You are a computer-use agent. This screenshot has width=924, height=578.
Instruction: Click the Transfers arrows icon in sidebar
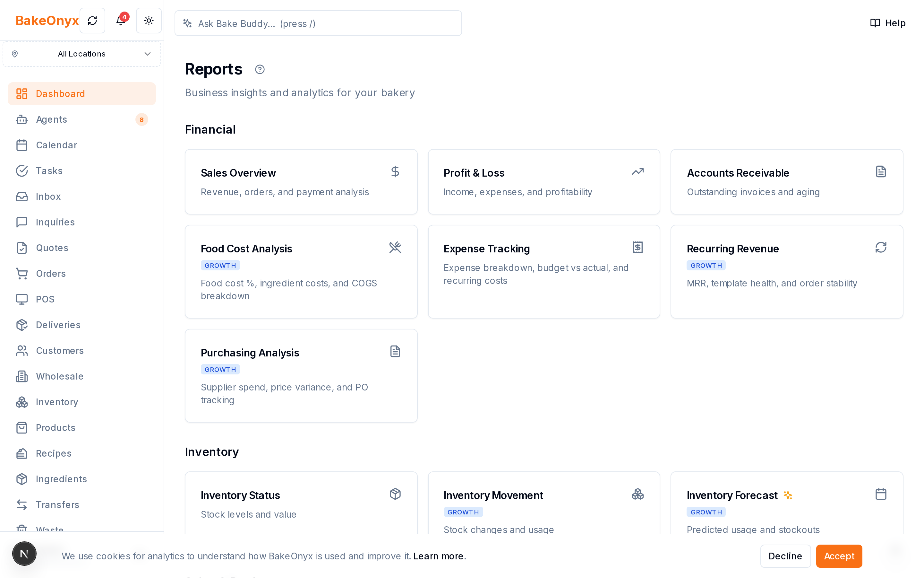click(22, 504)
